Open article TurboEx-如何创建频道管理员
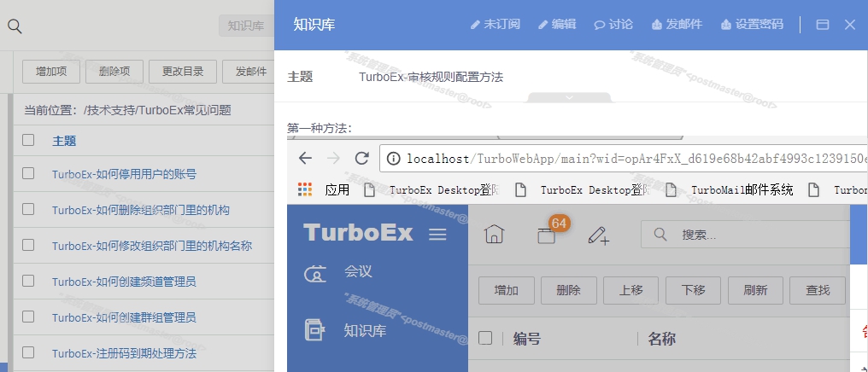The width and height of the screenshot is (868, 372). pyautogui.click(x=124, y=282)
